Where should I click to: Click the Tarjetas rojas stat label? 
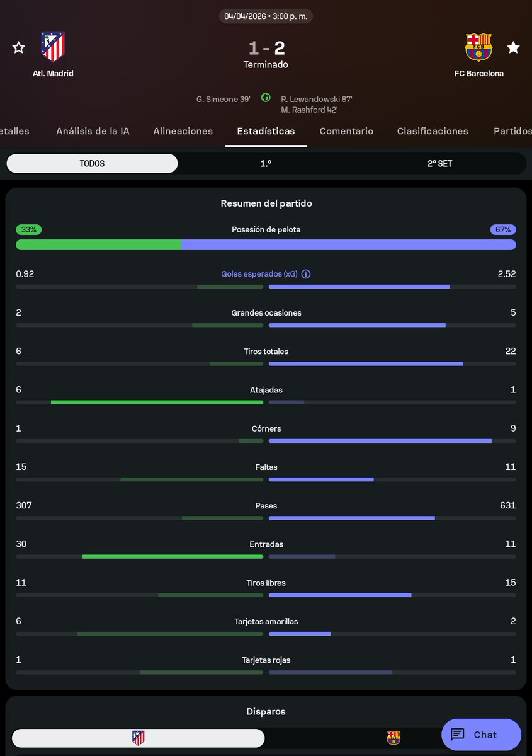266,660
